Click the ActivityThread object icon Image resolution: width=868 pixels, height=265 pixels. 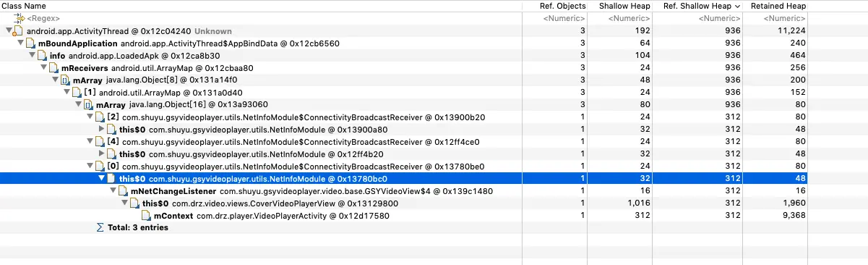point(20,31)
